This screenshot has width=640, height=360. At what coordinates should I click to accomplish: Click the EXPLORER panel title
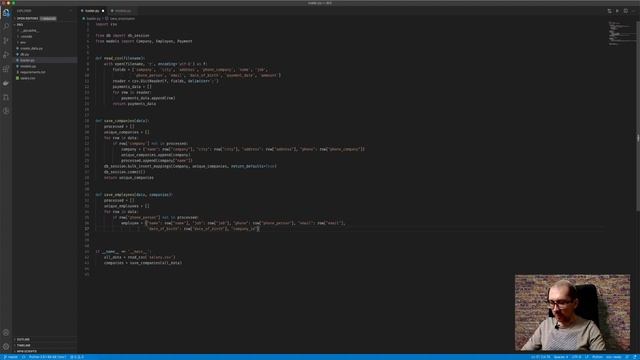24,11
